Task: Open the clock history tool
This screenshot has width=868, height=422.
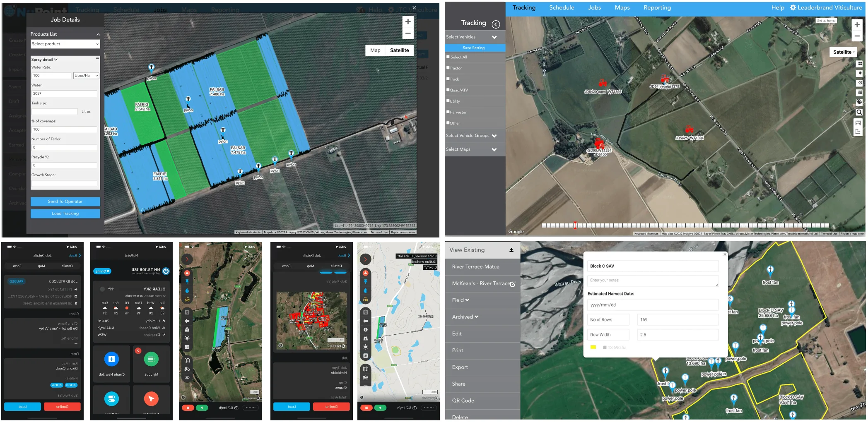Action: pyautogui.click(x=859, y=83)
